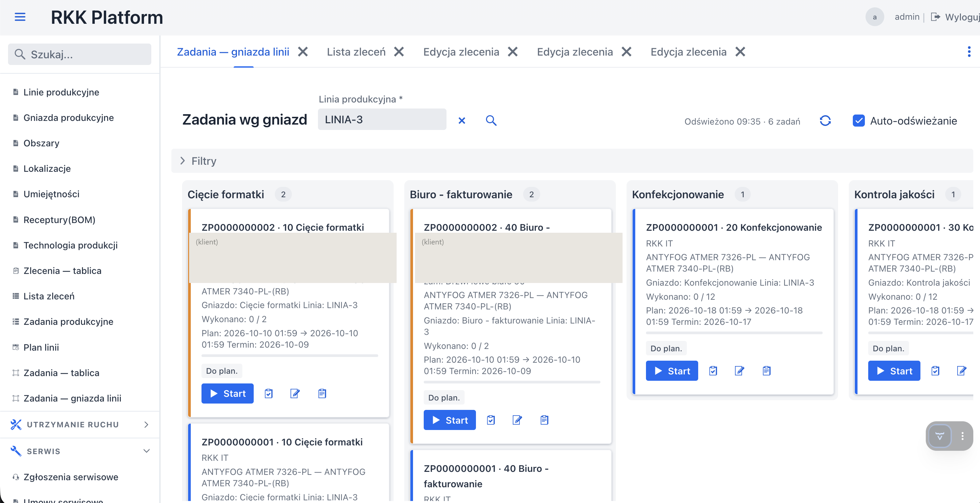Open Lokalizacje in the sidebar
The image size is (980, 503).
click(x=47, y=169)
